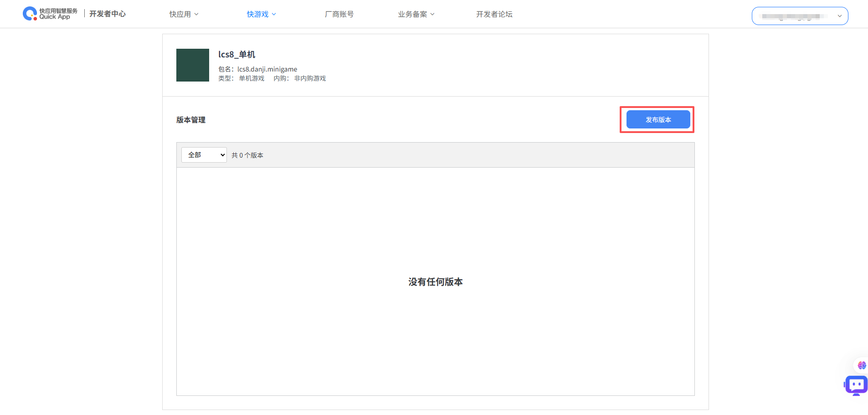Open the robot chat assistant icon

pos(856,385)
